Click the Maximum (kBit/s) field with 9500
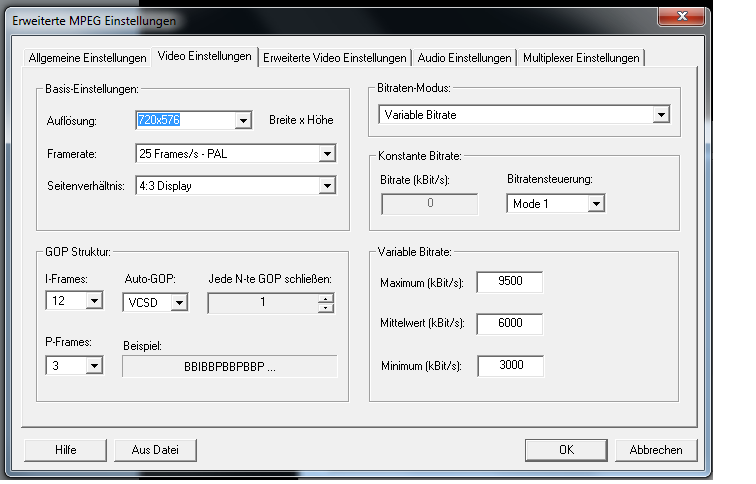756x484 pixels. [510, 282]
